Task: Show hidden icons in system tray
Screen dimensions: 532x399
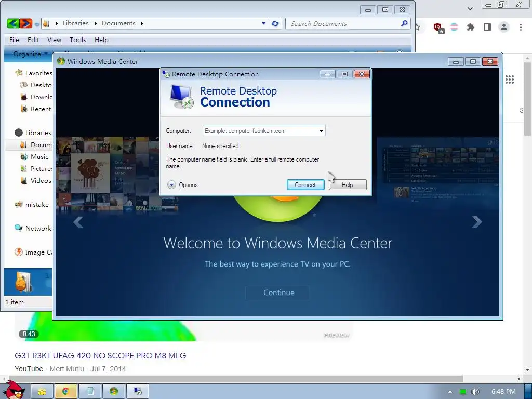Action: pos(450,392)
